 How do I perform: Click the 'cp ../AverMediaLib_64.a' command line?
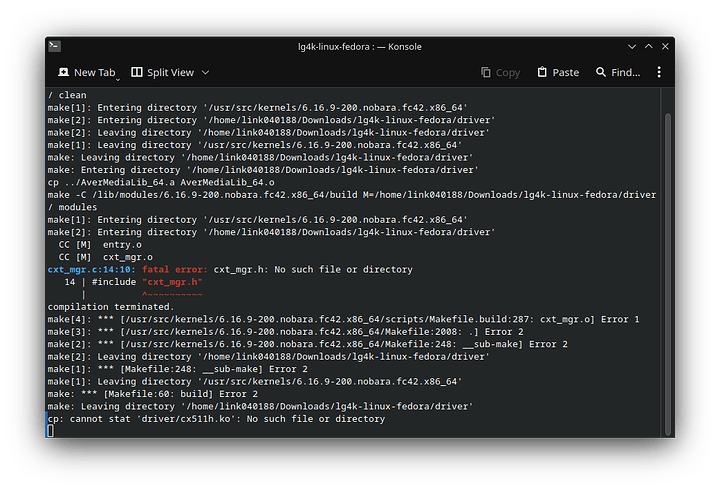161,182
